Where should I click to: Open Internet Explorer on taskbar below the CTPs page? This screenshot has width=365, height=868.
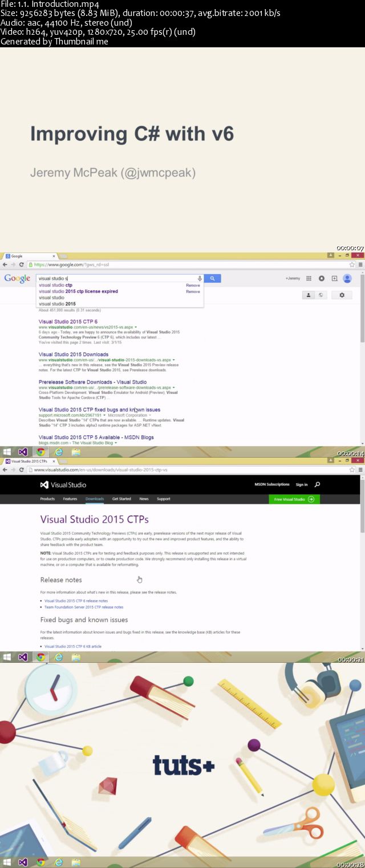(58, 657)
